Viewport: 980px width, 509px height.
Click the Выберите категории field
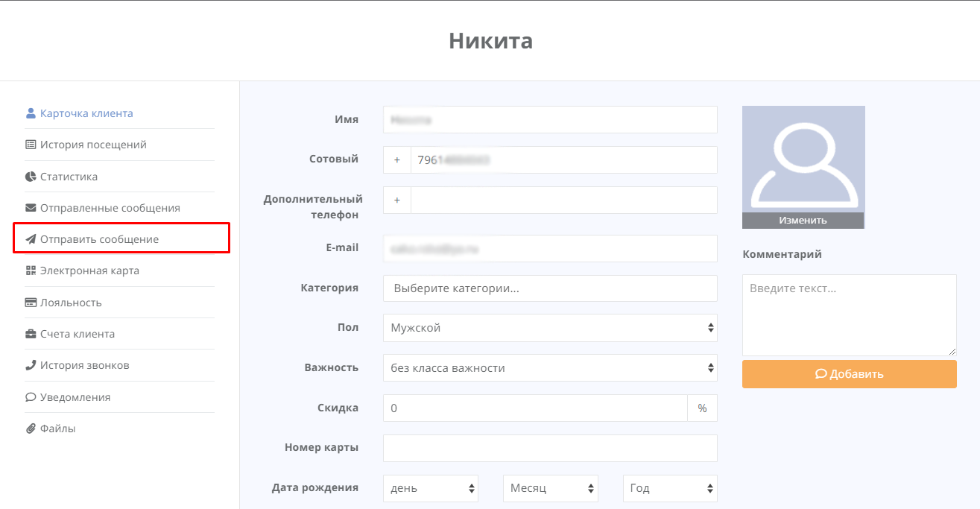tap(550, 288)
